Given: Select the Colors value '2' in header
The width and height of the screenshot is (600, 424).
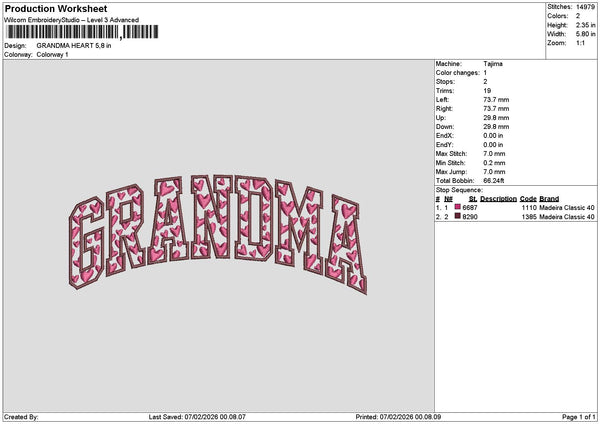Looking at the screenshot, I should pos(578,16).
